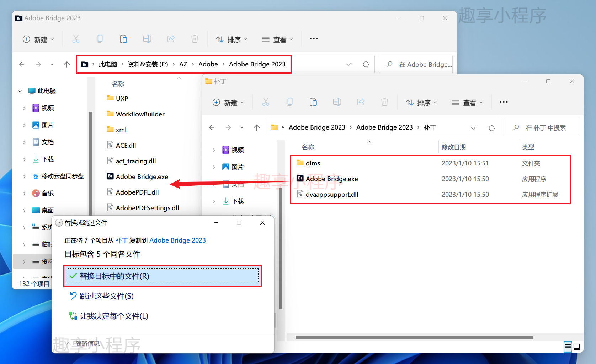596x364 pixels.
Task: Open the 新建 dropdown in 补丁 window
Action: [x=228, y=103]
